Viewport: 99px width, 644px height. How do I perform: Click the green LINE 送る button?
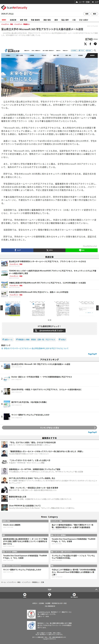(82, 250)
